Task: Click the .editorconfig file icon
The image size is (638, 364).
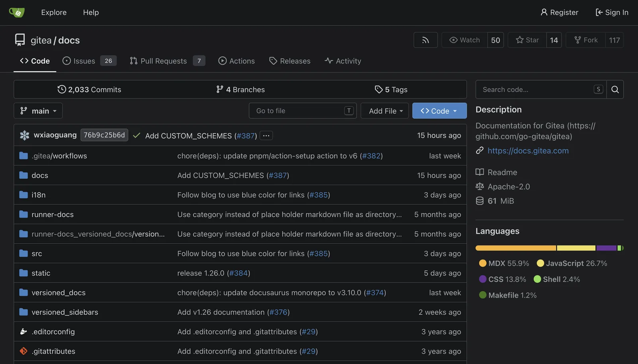Action: tap(24, 331)
